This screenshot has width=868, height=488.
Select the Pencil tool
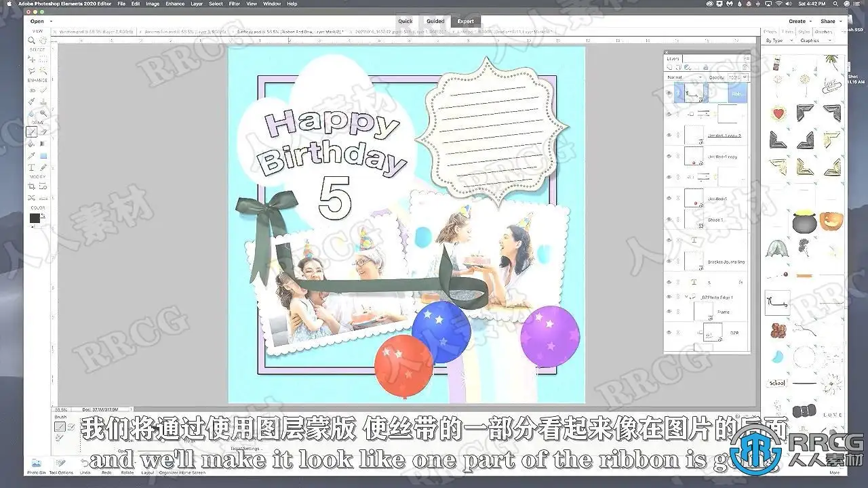(x=43, y=167)
